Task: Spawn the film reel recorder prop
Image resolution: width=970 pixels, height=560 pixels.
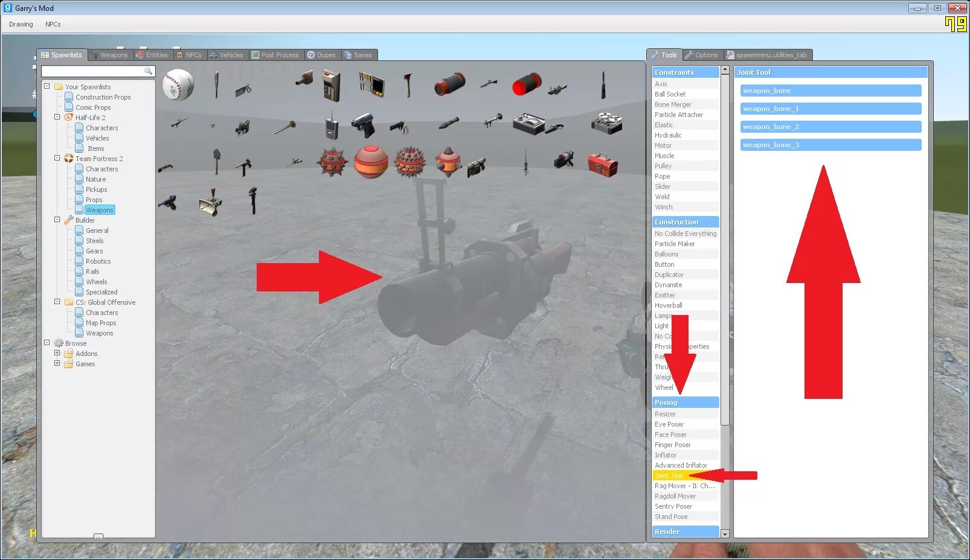Action: 607,123
